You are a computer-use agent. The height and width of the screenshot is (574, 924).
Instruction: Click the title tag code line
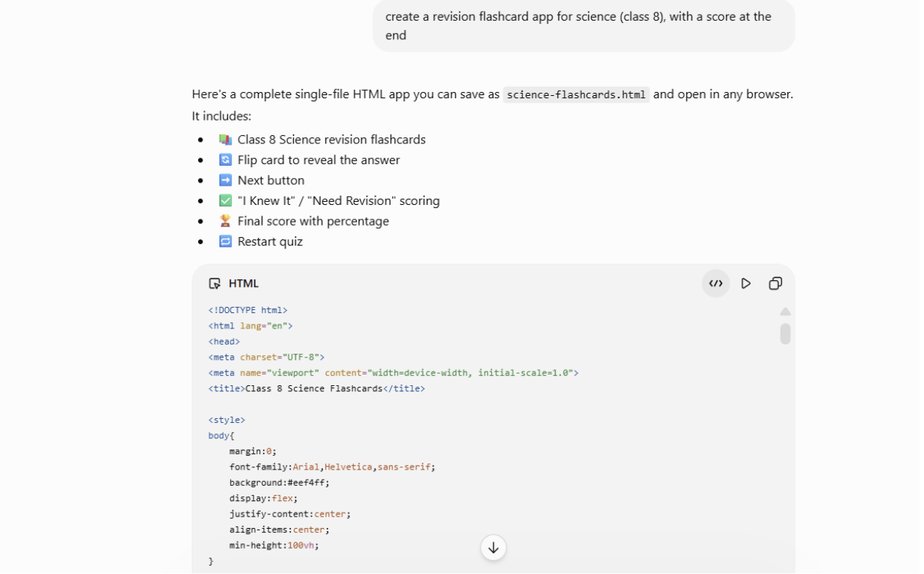coord(316,388)
